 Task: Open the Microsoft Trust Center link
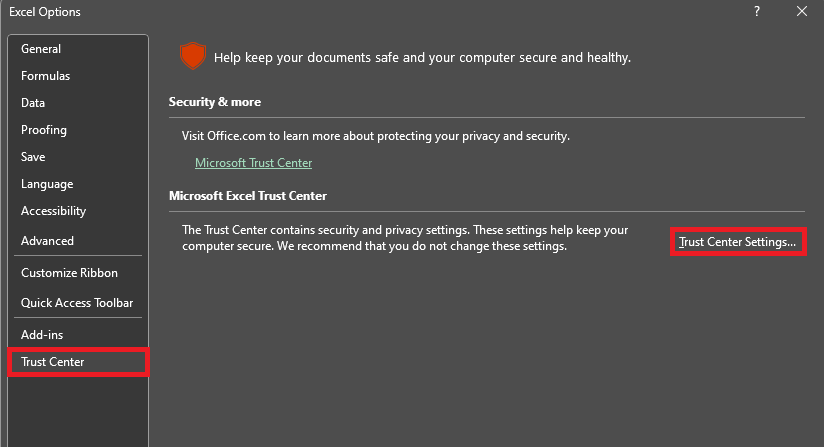click(253, 163)
